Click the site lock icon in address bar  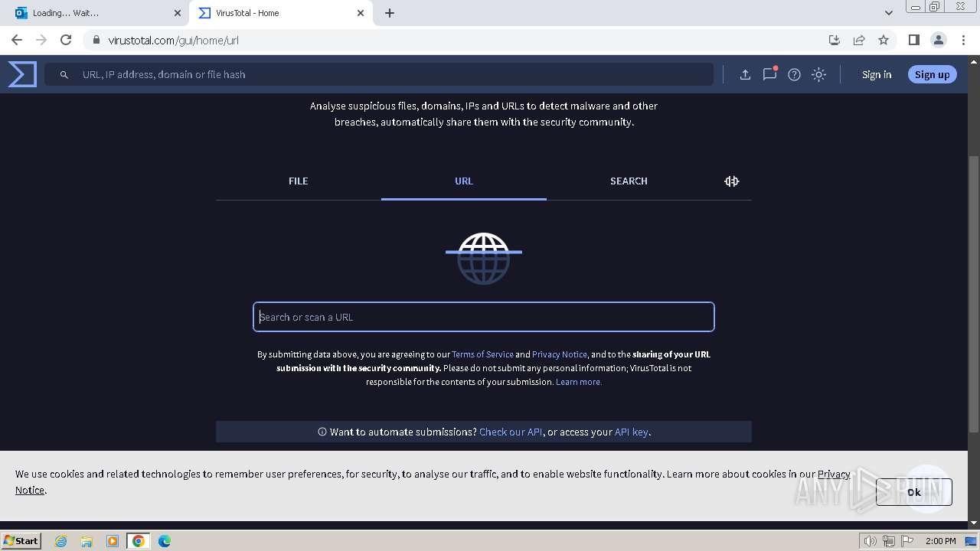point(96,40)
